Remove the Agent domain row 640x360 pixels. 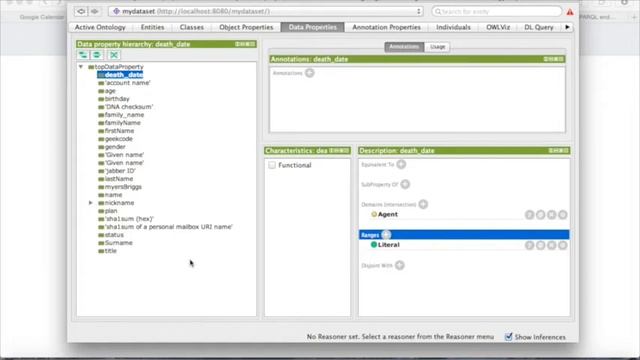pyautogui.click(x=551, y=215)
